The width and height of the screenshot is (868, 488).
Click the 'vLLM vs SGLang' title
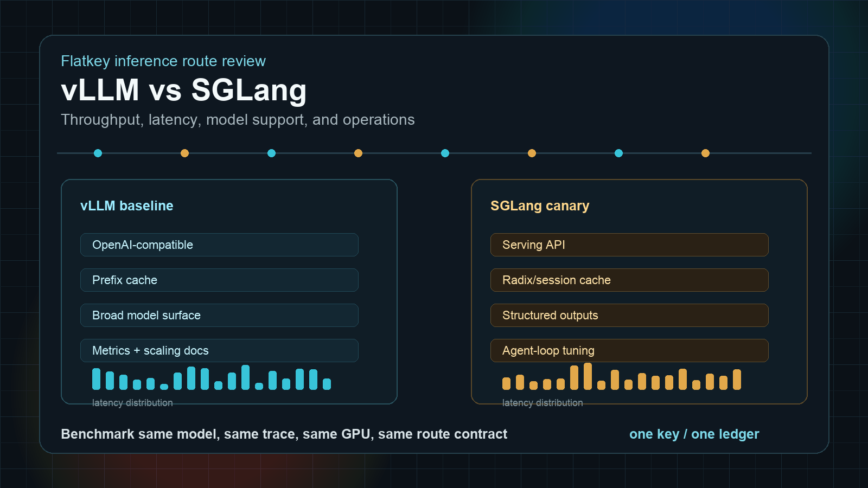(x=184, y=90)
